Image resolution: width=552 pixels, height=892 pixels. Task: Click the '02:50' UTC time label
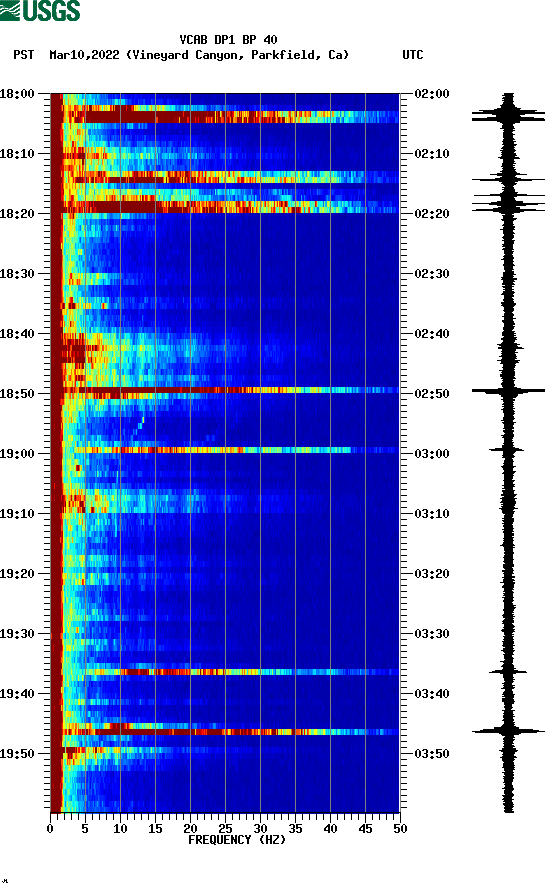point(432,394)
